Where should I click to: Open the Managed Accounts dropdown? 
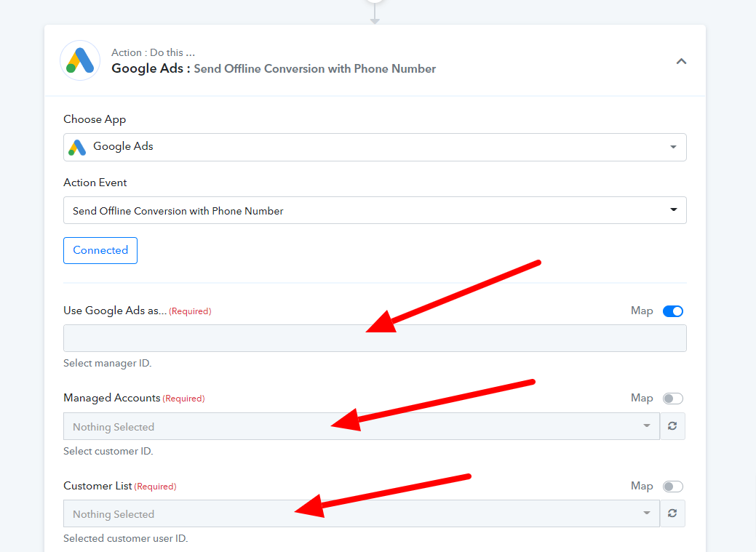[361, 426]
